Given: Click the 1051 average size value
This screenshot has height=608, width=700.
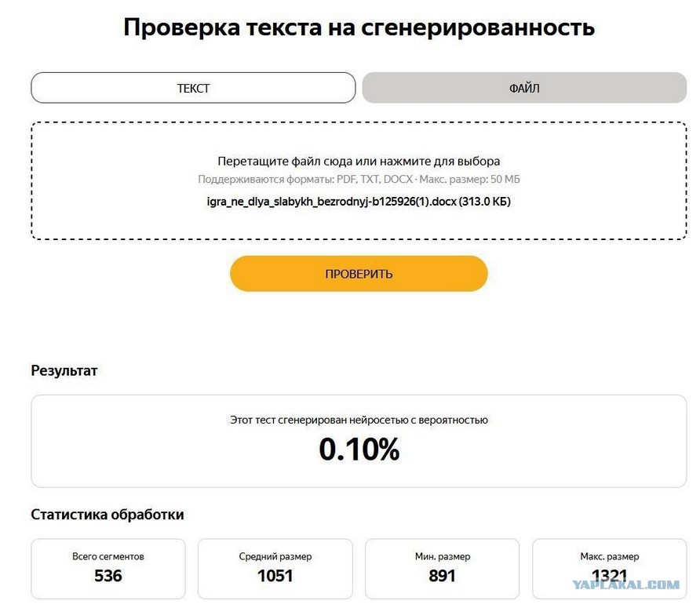Looking at the screenshot, I should (x=275, y=576).
